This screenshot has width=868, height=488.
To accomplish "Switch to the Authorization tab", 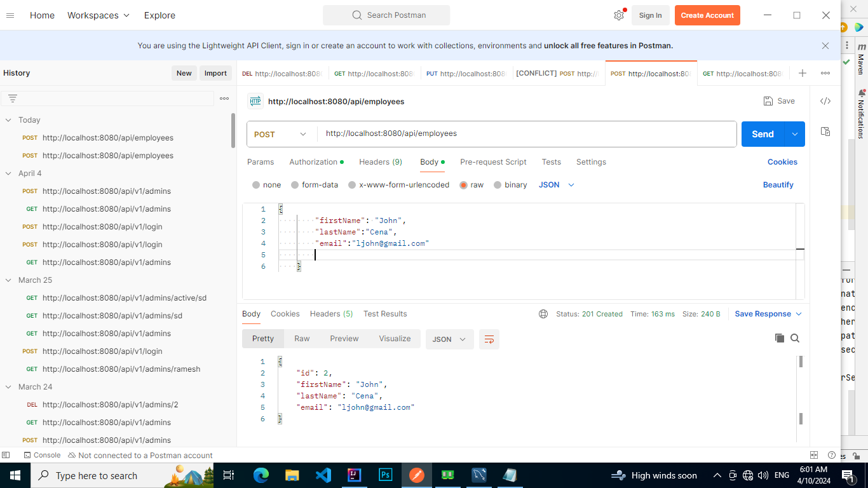I will (x=316, y=162).
